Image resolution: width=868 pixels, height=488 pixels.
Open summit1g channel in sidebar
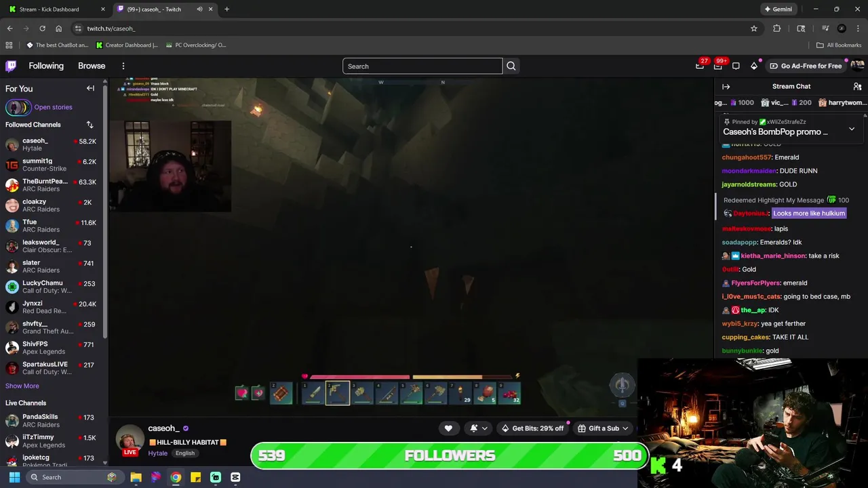[x=53, y=165]
